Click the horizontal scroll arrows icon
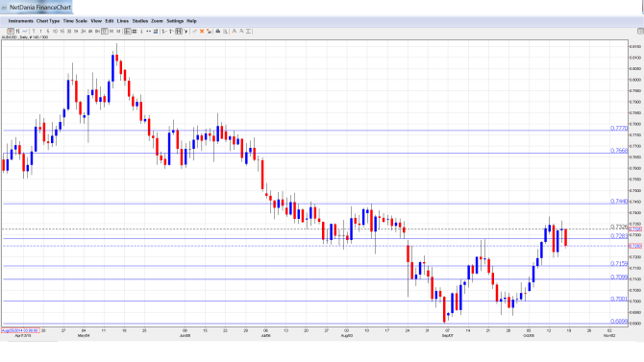644x362 pixels. tap(148, 31)
